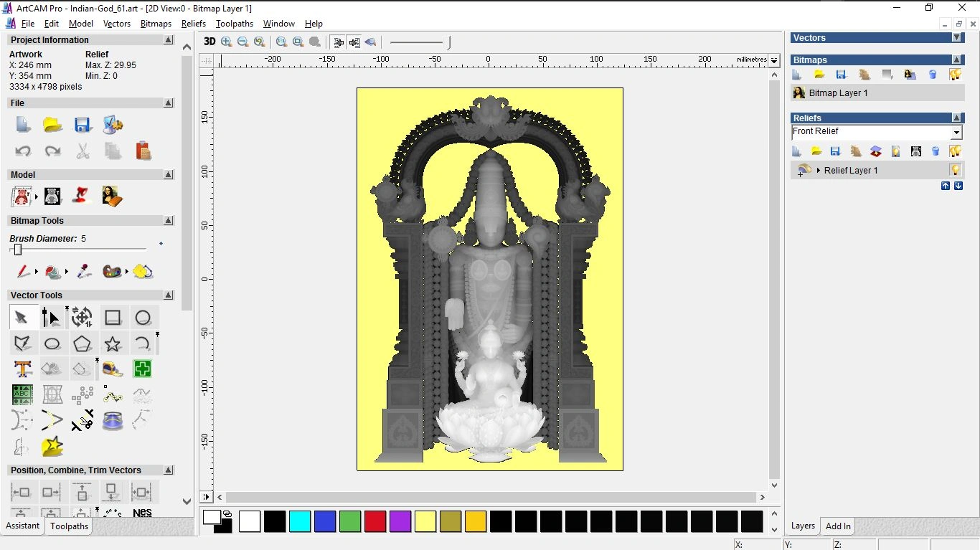Viewport: 980px width, 550px height.
Task: Delete the current bitmap layer via trash icon
Action: tap(933, 75)
